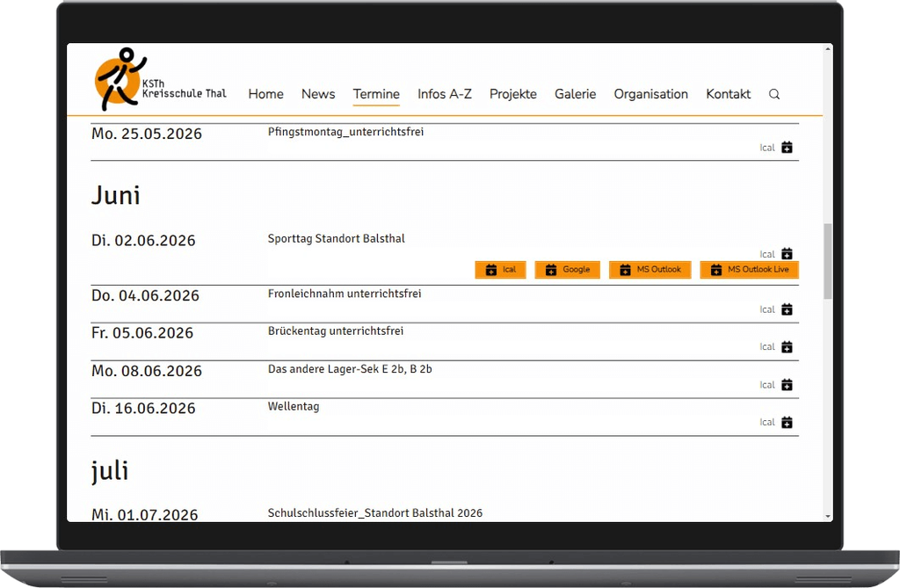This screenshot has width=900, height=588.
Task: Click calendar icon for Sporttag Balsthal
Action: pyautogui.click(x=787, y=254)
